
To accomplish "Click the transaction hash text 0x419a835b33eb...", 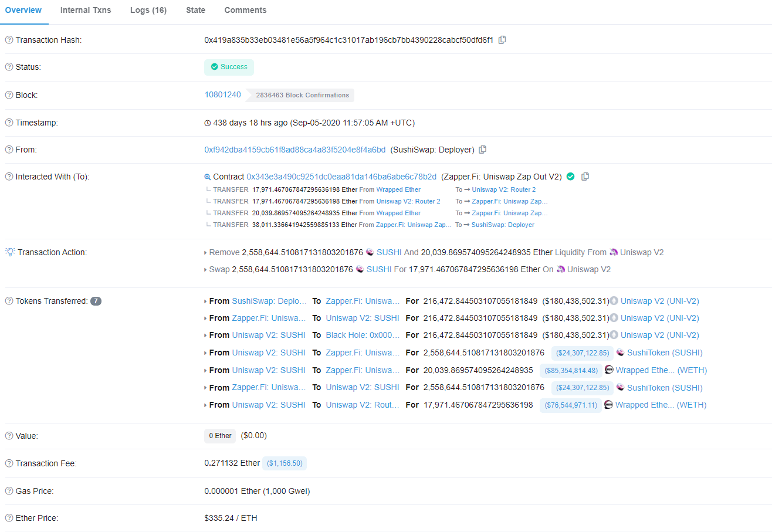I will [348, 40].
